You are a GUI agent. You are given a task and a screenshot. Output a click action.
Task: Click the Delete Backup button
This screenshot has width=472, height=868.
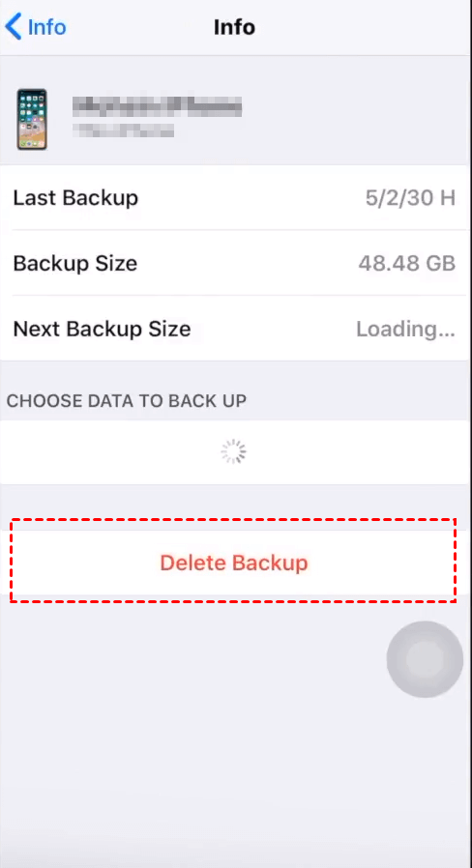tap(233, 563)
